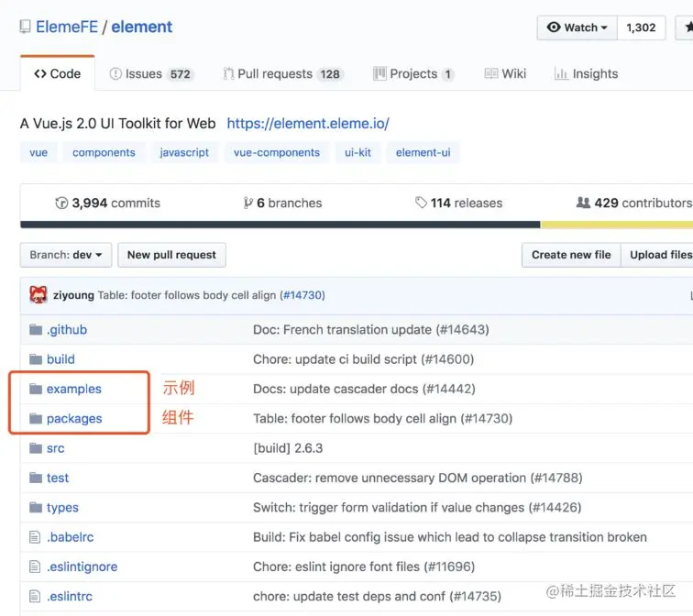Select the element-ui topic tag
This screenshot has height=616, width=693.
[423, 152]
